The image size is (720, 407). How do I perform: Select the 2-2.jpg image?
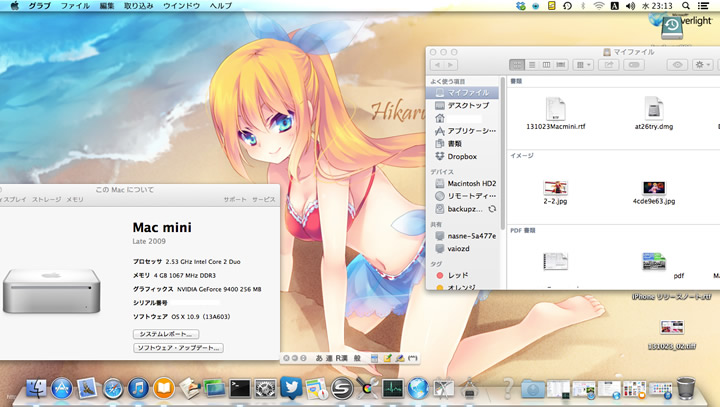tap(556, 192)
